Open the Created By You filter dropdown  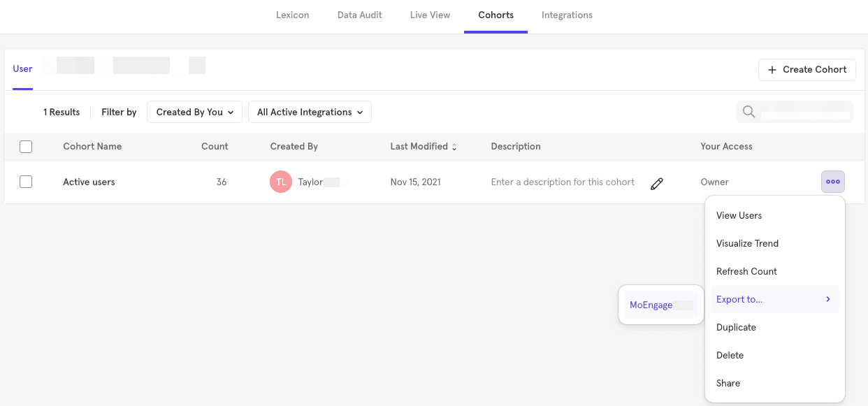click(194, 112)
